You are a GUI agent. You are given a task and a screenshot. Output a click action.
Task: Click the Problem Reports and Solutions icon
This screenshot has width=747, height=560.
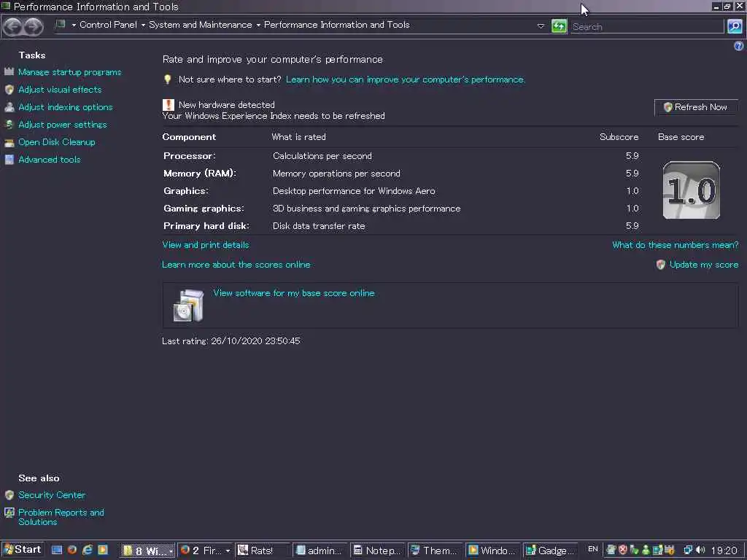[9, 513]
